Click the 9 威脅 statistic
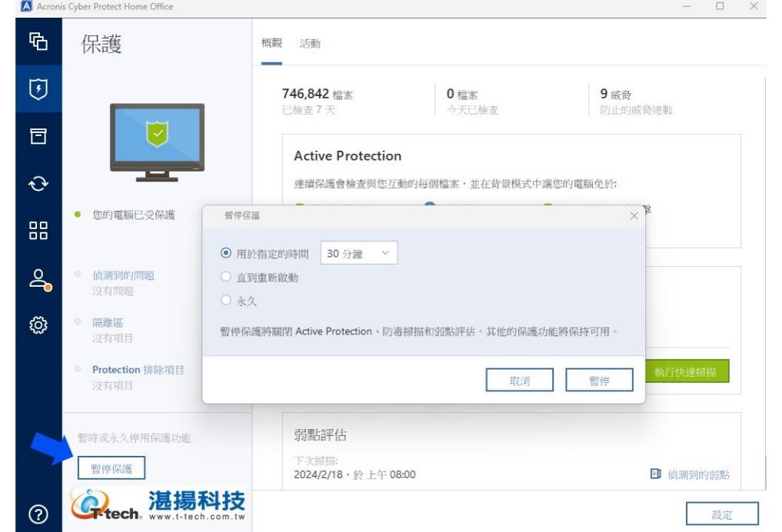Viewport: 782px width, 532px height. click(x=616, y=95)
